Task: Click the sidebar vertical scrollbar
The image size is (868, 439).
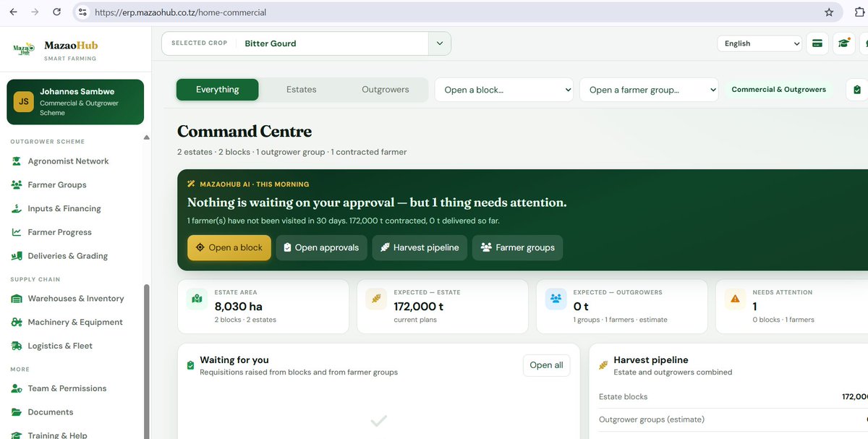Action: (x=147, y=360)
